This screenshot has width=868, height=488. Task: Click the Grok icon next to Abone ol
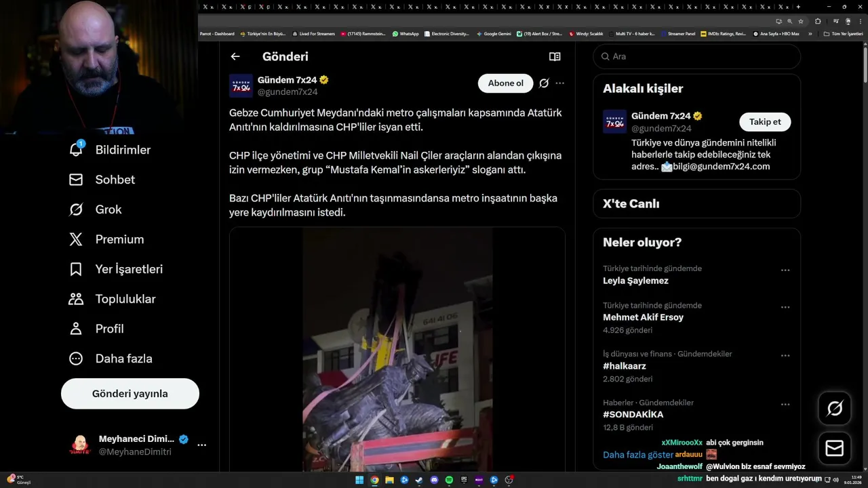(544, 83)
